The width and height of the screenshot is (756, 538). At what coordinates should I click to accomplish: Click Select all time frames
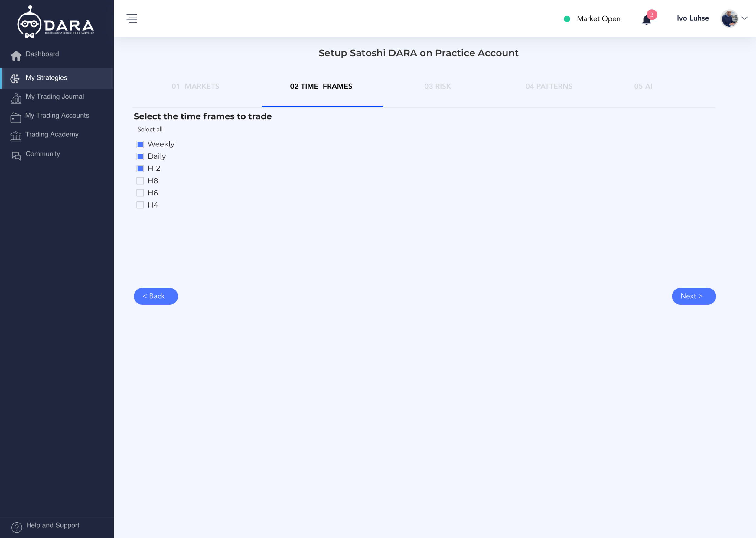(x=150, y=129)
